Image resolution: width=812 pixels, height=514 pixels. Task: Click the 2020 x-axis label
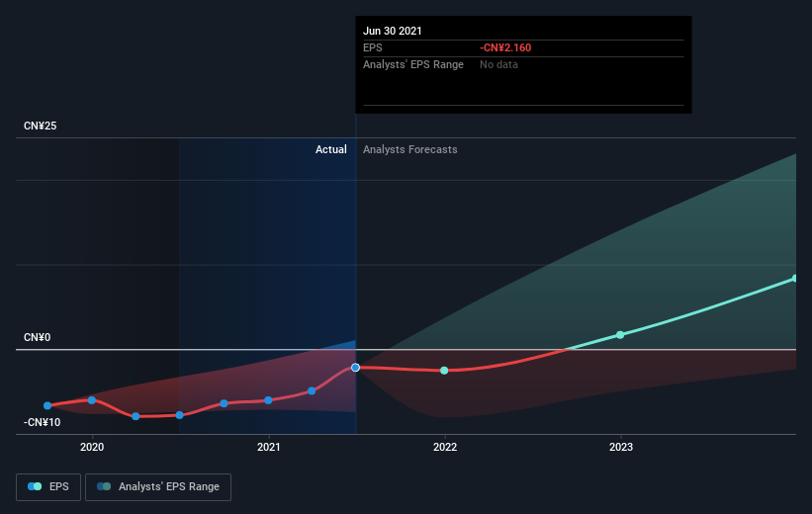pos(92,447)
